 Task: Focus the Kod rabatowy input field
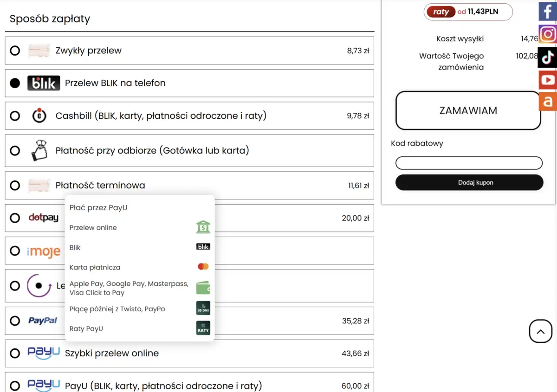click(x=469, y=163)
